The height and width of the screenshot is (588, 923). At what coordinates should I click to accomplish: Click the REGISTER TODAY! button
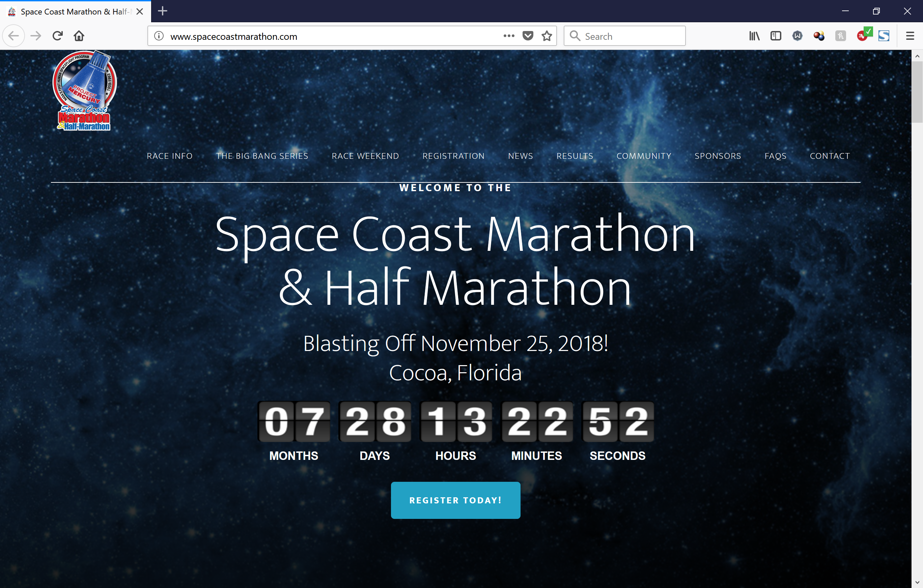click(455, 500)
